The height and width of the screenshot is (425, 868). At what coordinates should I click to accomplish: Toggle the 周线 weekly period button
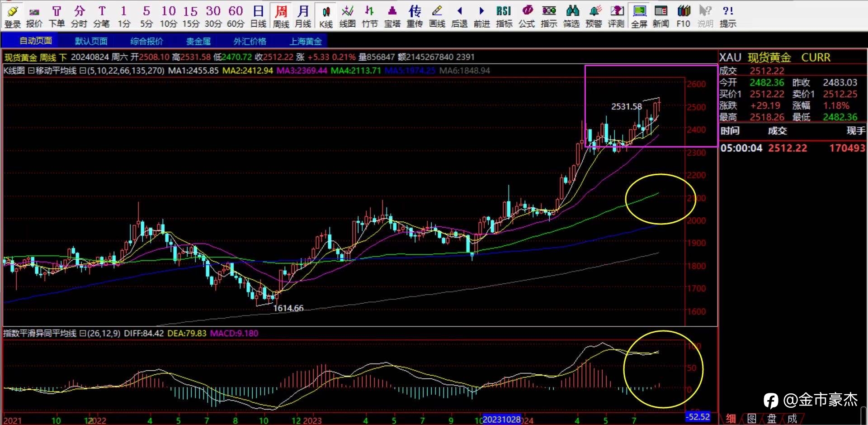281,16
